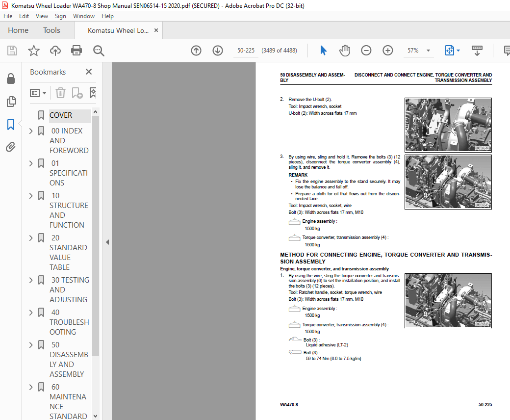Select the COVER bookmark

(x=61, y=115)
